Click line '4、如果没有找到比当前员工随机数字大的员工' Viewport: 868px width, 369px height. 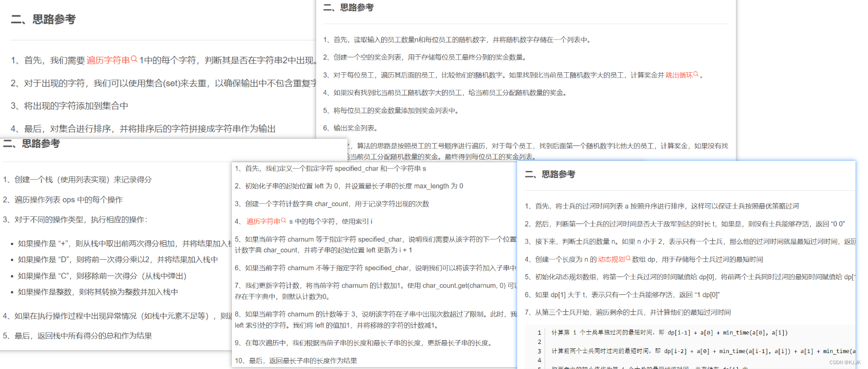446,92
